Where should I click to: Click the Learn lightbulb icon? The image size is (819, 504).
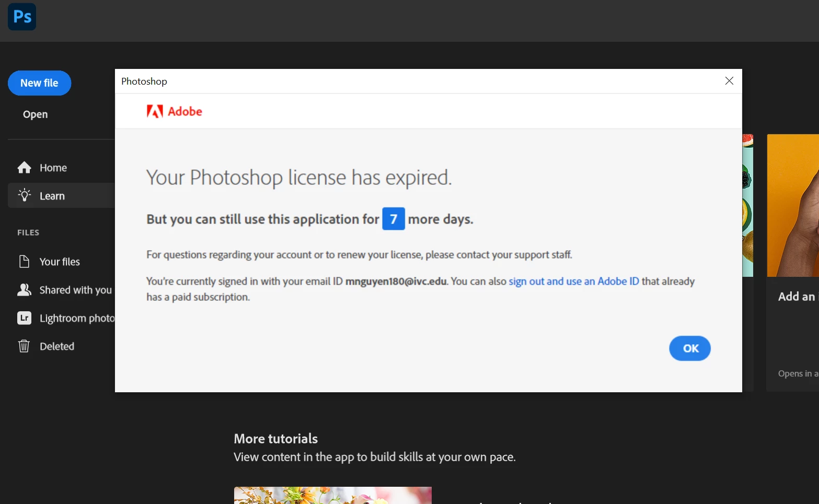coord(25,195)
